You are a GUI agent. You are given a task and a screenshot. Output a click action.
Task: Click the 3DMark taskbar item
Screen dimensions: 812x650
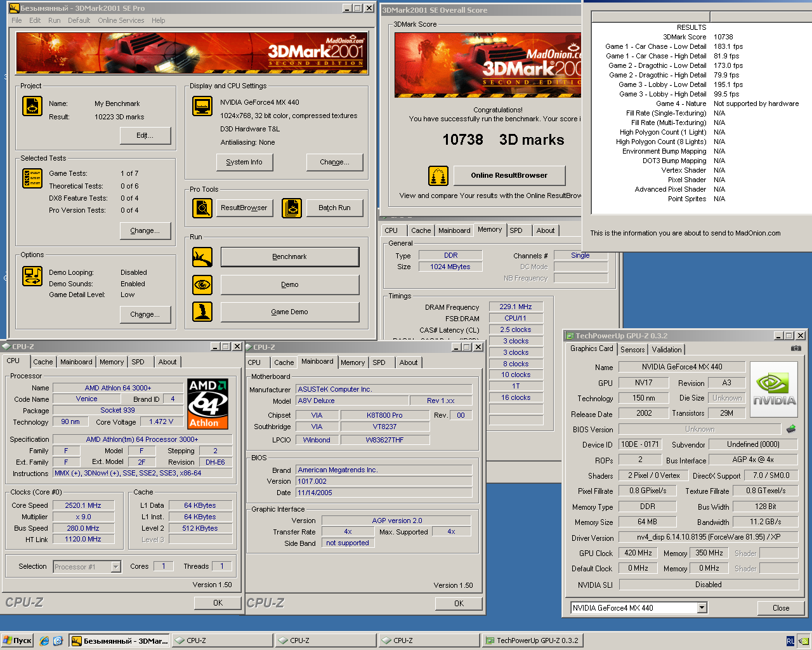pos(121,640)
